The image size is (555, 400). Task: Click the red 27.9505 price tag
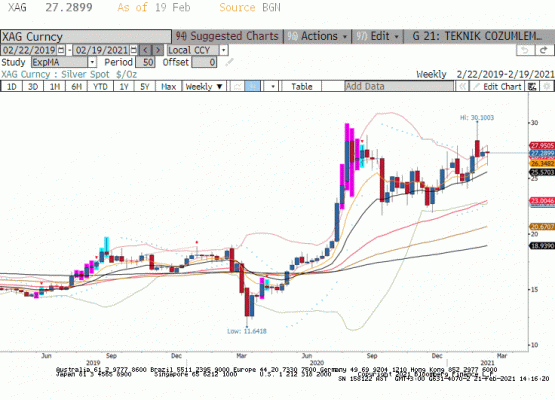point(542,145)
